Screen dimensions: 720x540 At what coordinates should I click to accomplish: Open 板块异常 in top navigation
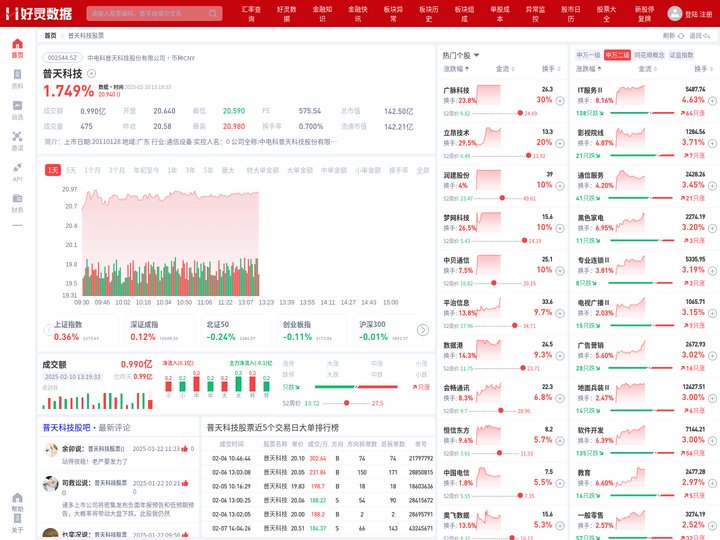click(x=393, y=14)
